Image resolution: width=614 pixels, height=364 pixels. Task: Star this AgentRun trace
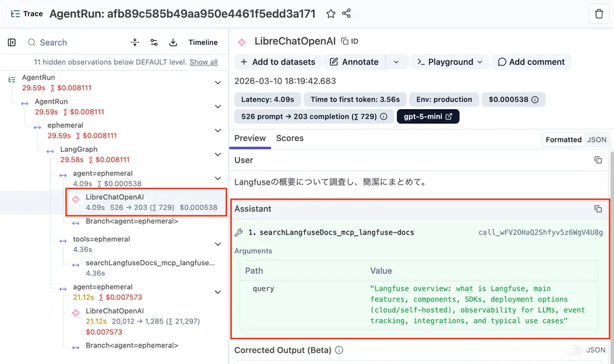tap(331, 14)
